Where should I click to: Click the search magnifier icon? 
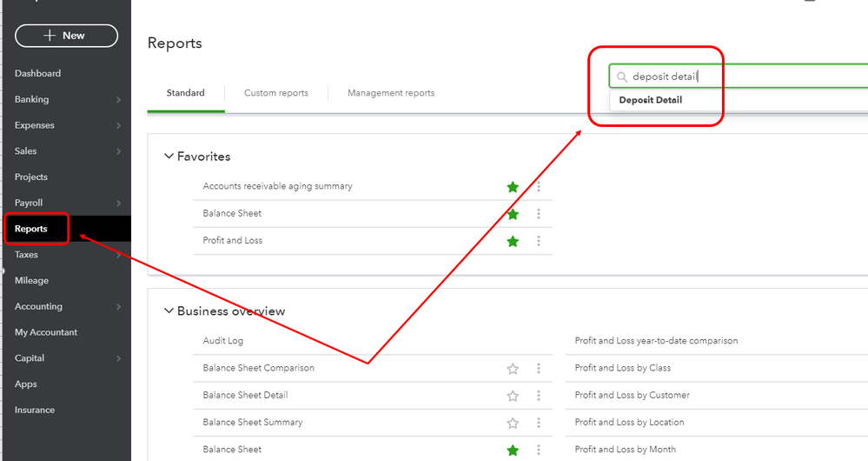(x=621, y=77)
